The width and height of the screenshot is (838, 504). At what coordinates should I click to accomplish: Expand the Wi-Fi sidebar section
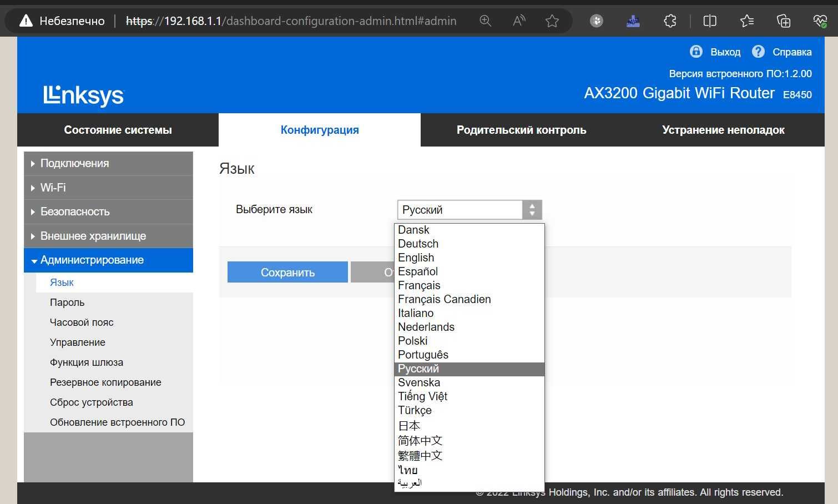tap(108, 188)
